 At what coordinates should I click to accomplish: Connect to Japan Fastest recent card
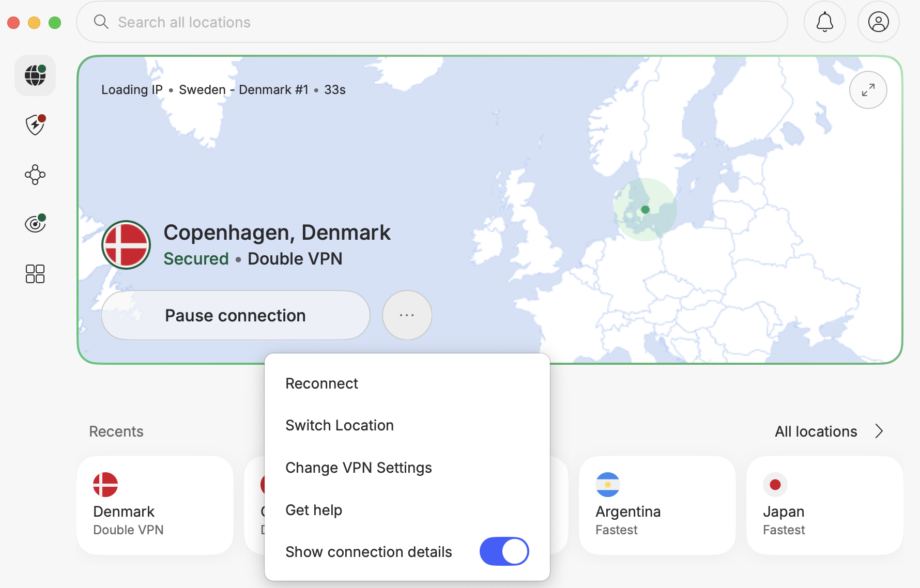pos(825,505)
